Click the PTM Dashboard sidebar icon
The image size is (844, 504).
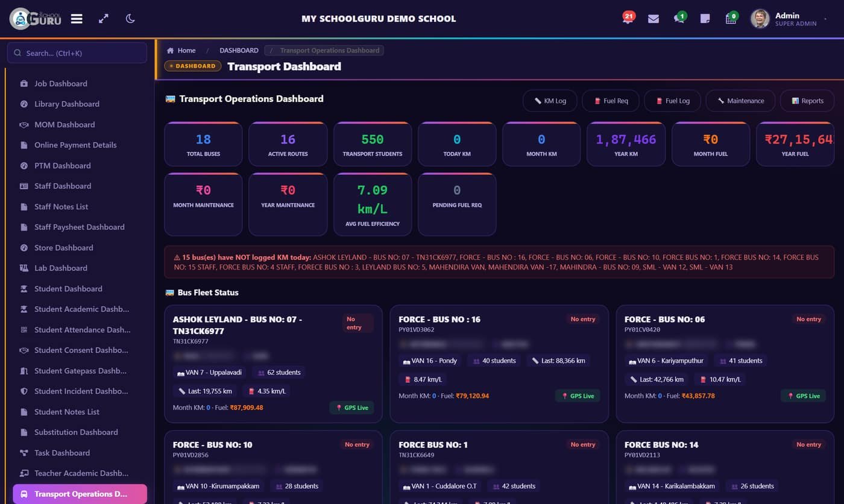(24, 166)
